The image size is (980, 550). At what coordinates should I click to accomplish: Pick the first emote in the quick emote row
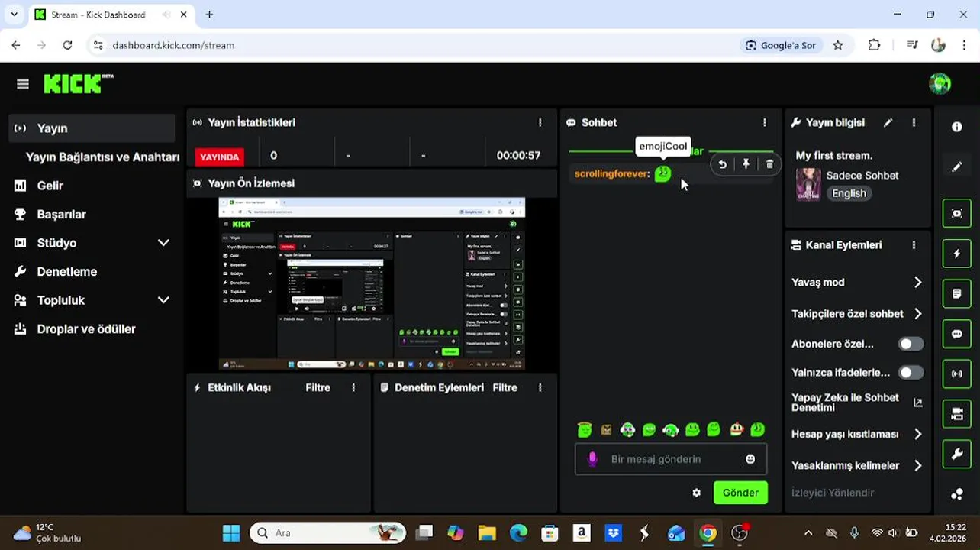[x=585, y=430]
